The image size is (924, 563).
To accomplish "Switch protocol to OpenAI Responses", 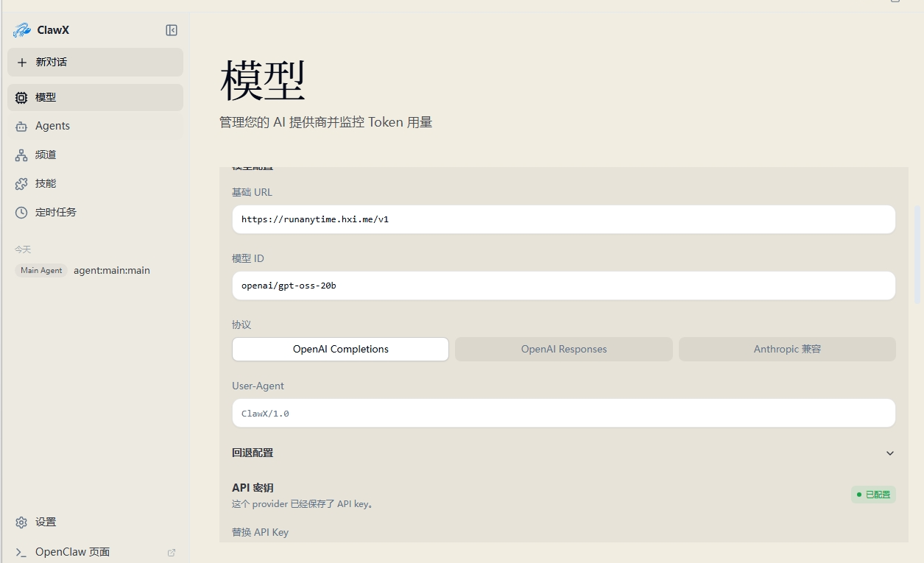I will pyautogui.click(x=564, y=349).
